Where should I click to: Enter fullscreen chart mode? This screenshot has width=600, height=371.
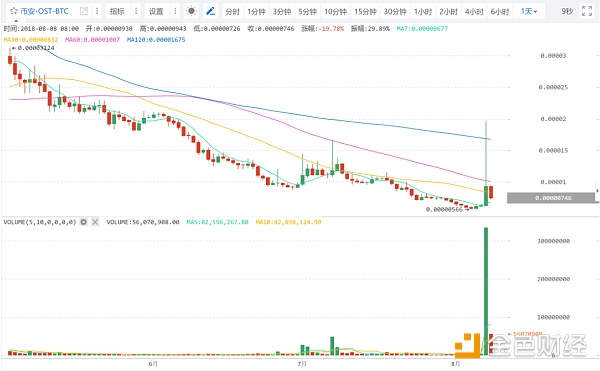point(587,11)
